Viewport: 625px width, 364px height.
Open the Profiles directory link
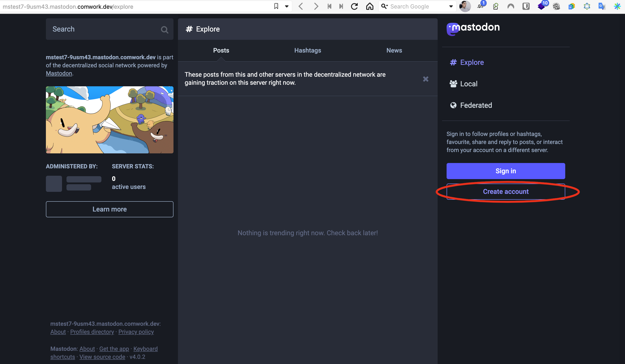pyautogui.click(x=92, y=332)
